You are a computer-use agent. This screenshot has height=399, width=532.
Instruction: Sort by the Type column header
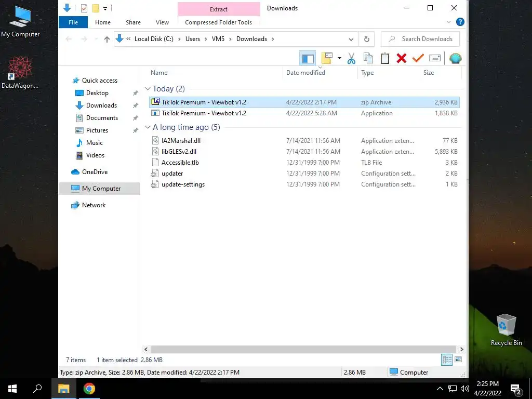click(367, 73)
